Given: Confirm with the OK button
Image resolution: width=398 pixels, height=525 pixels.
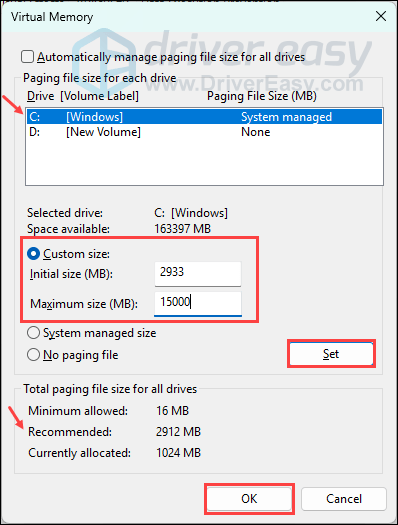Looking at the screenshot, I should 249,499.
